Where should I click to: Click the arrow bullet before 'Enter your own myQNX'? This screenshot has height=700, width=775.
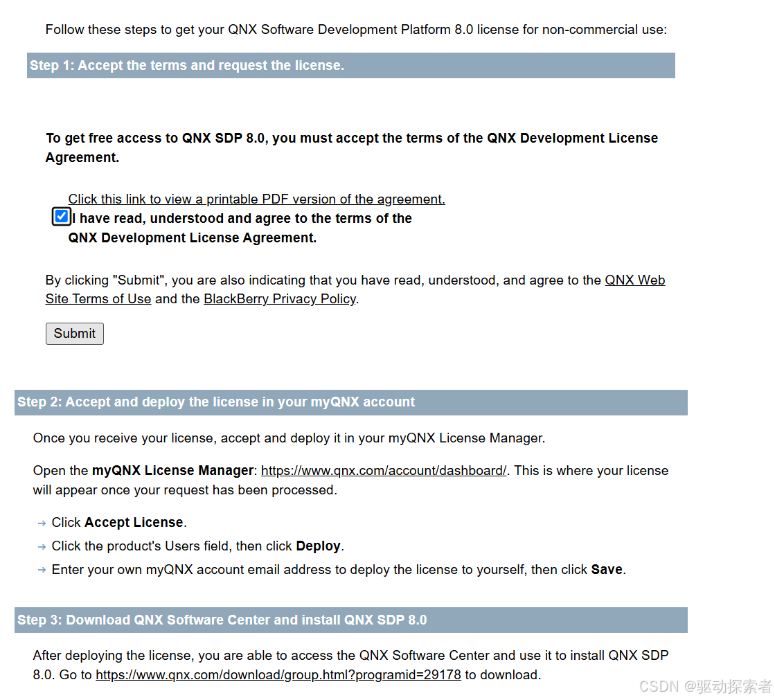coord(42,570)
